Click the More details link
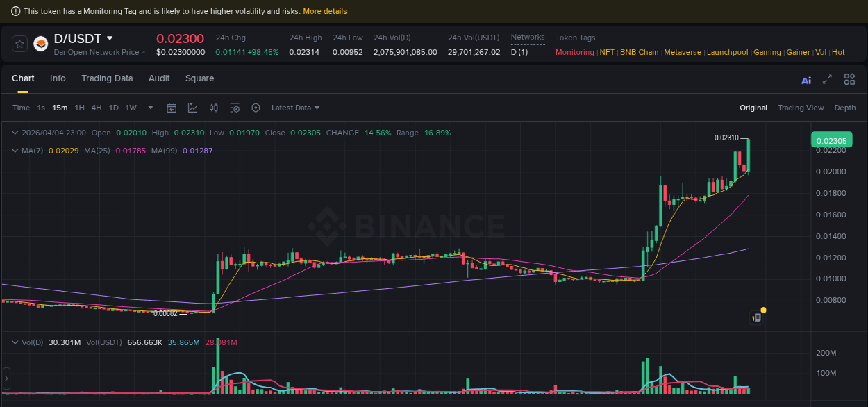868x407 pixels. (x=324, y=11)
